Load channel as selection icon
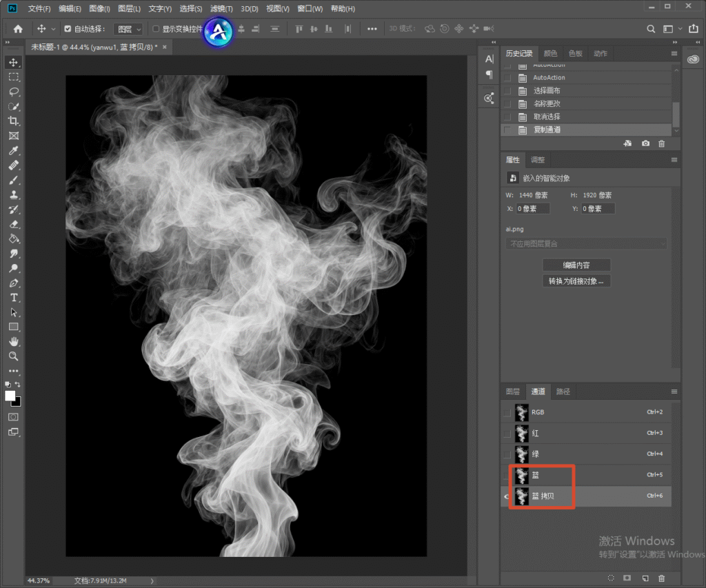The image size is (706, 588). pyautogui.click(x=611, y=578)
